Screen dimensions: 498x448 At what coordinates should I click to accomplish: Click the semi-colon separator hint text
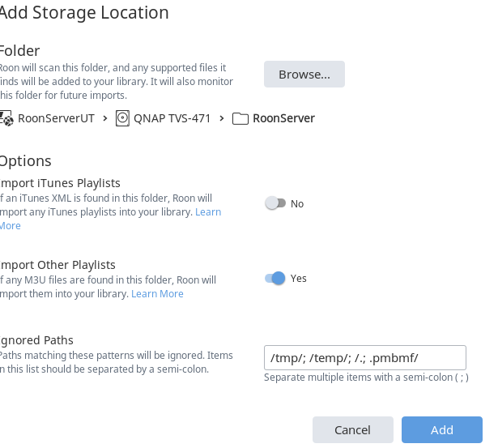point(366,378)
